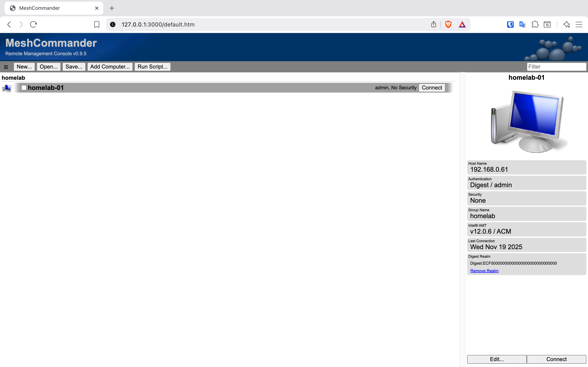Open the Extensions puzzle-piece icon
The height and width of the screenshot is (367, 588).
point(535,24)
